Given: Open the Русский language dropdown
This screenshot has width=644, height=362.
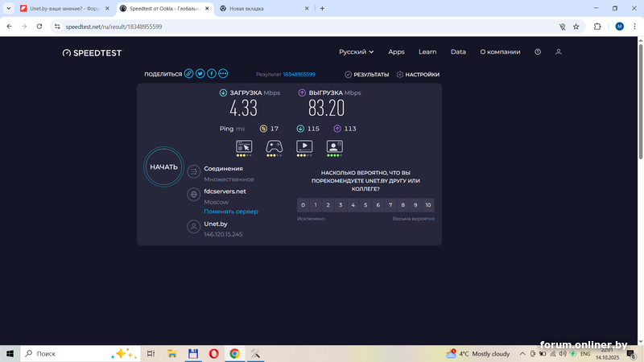Looking at the screenshot, I should (356, 51).
